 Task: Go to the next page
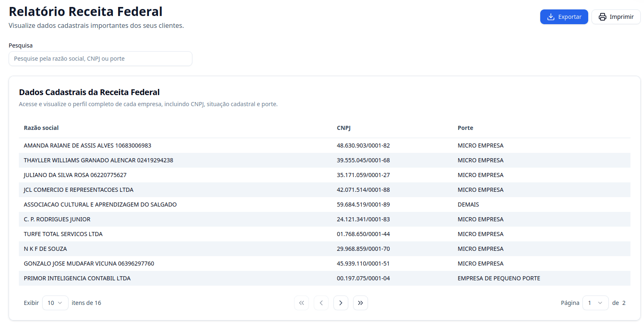tap(340, 303)
